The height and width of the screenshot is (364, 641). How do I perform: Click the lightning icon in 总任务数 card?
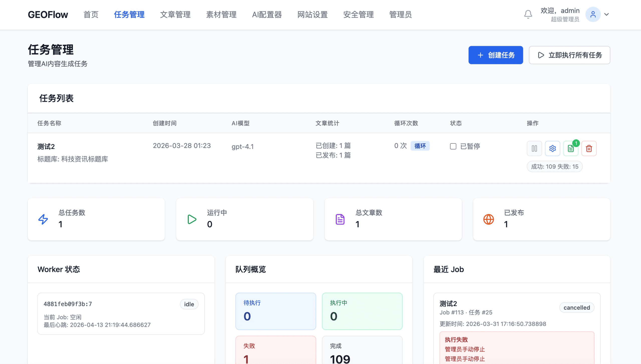43,219
